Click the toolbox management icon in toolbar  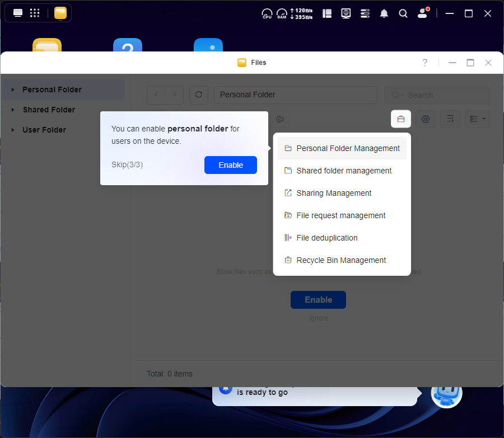point(401,119)
